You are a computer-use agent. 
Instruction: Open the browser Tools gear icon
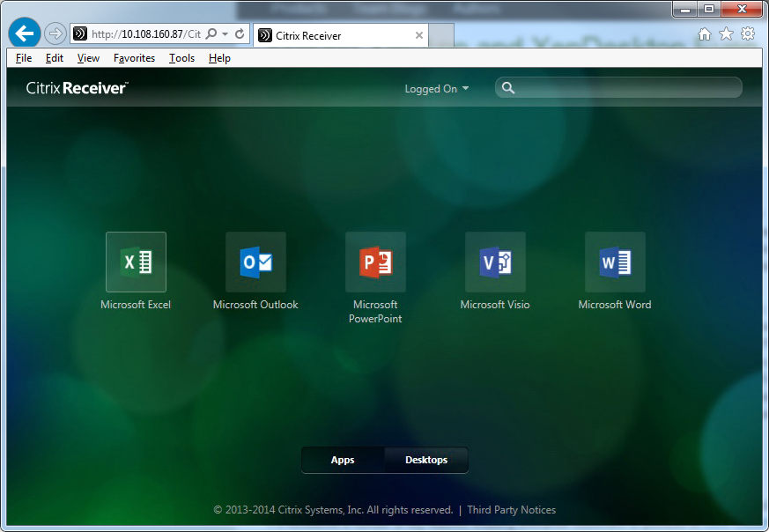(748, 34)
